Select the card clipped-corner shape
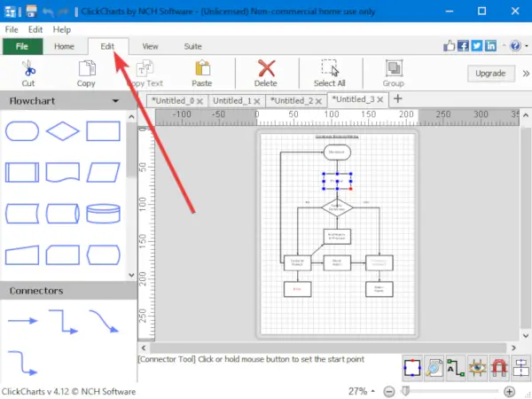Viewport: 532px width, 399px height. pos(63,254)
